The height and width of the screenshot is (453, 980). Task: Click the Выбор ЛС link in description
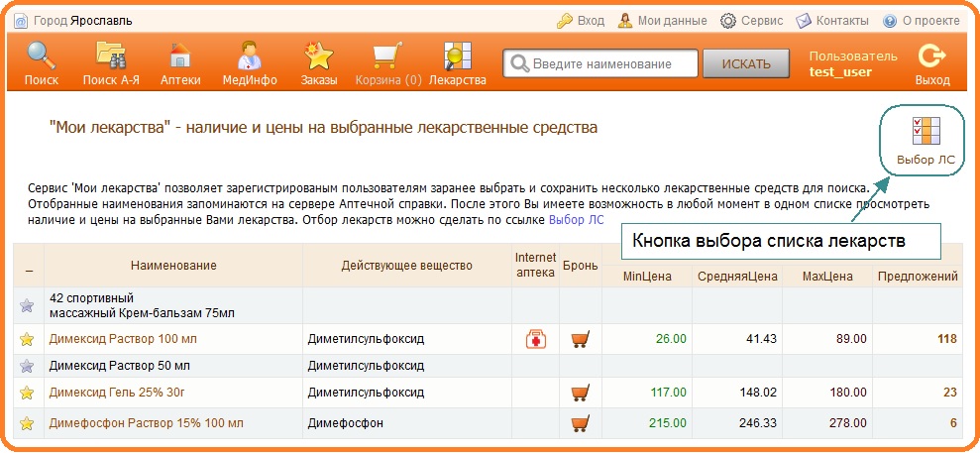click(x=576, y=220)
